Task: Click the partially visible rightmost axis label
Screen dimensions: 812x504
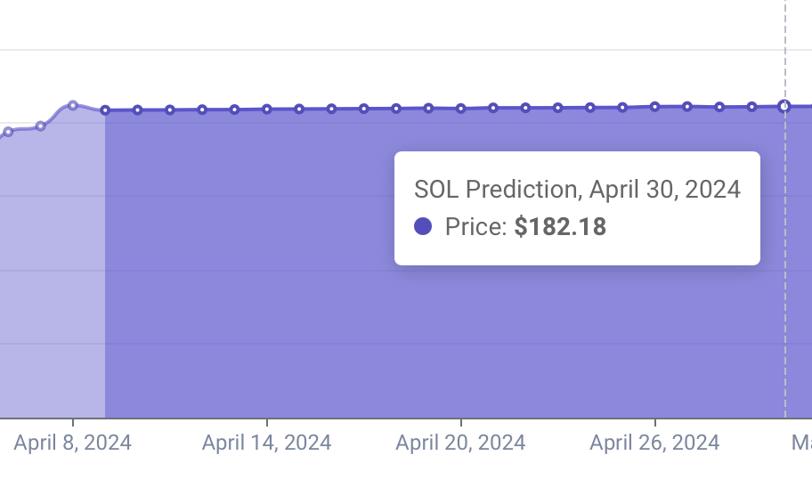Action: (x=801, y=443)
